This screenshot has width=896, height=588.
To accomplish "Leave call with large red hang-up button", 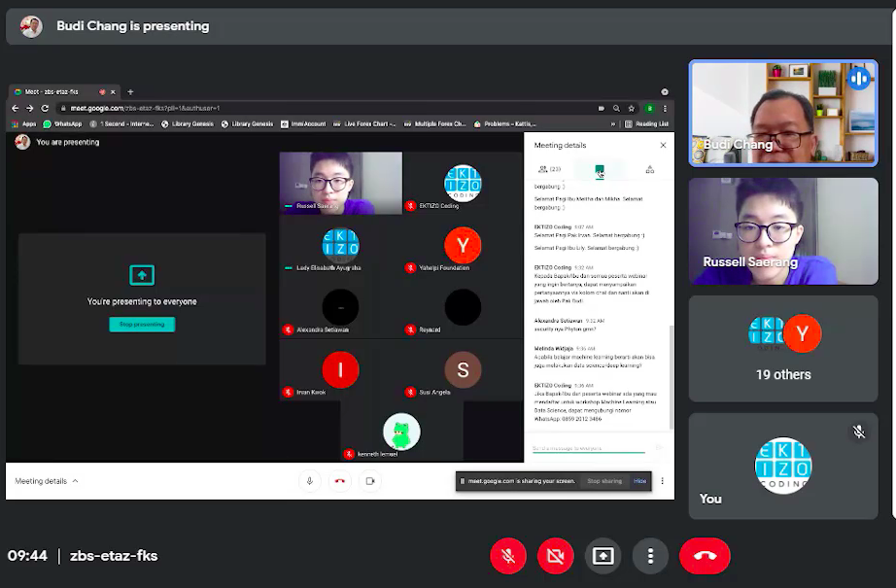I will pyautogui.click(x=705, y=555).
